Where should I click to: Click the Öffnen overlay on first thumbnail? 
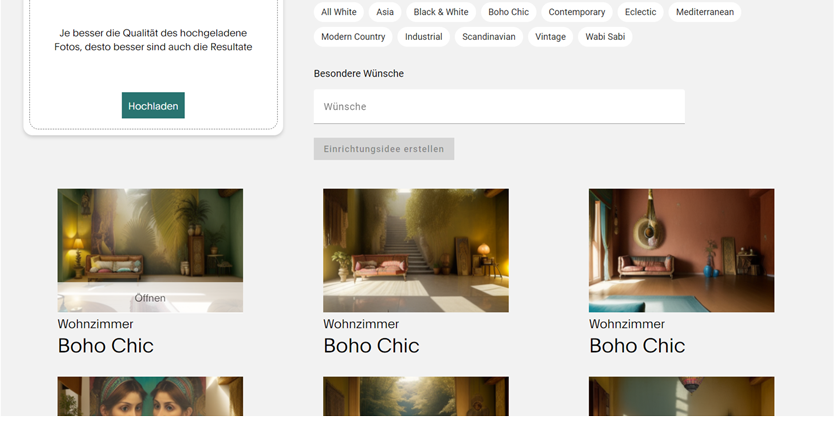pos(150,298)
